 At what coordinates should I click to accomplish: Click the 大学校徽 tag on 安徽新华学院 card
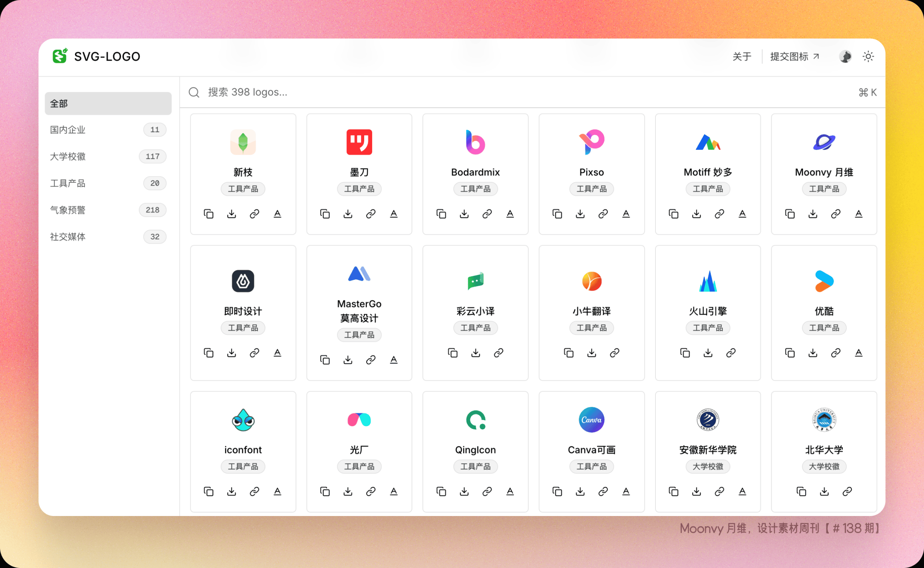click(x=708, y=467)
